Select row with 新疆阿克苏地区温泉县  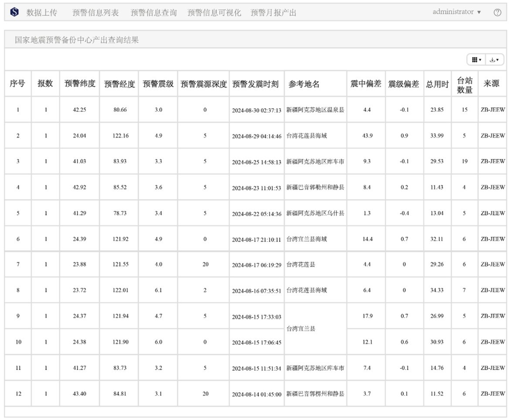(x=315, y=110)
